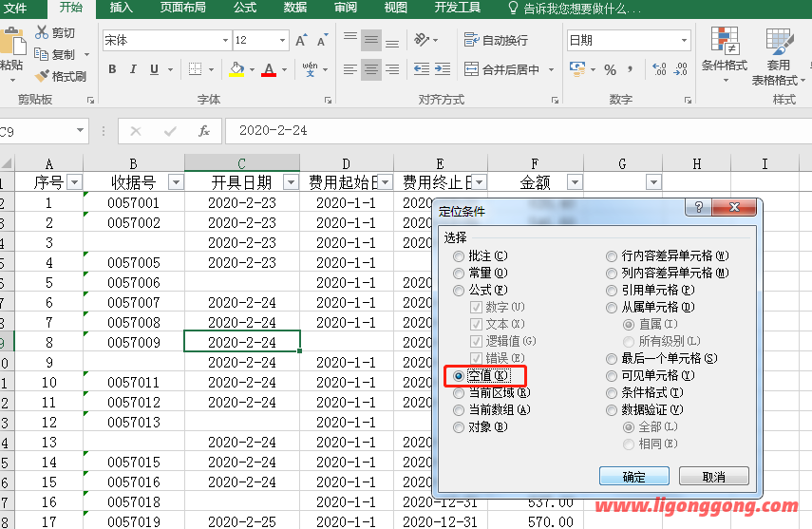Increase indent

tap(442, 69)
